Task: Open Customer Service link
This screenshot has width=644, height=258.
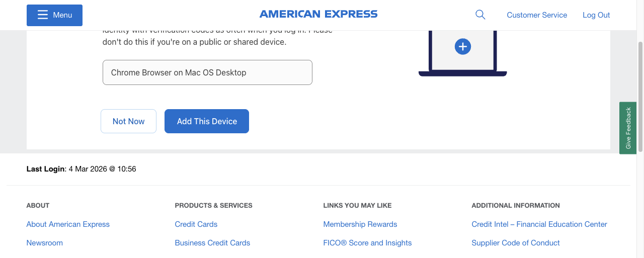Action: pyautogui.click(x=537, y=15)
